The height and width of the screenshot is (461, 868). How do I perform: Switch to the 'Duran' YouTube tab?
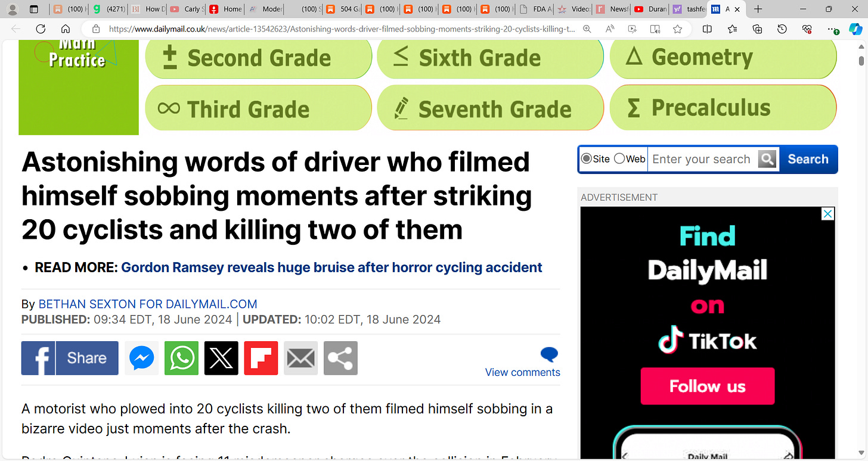[650, 10]
